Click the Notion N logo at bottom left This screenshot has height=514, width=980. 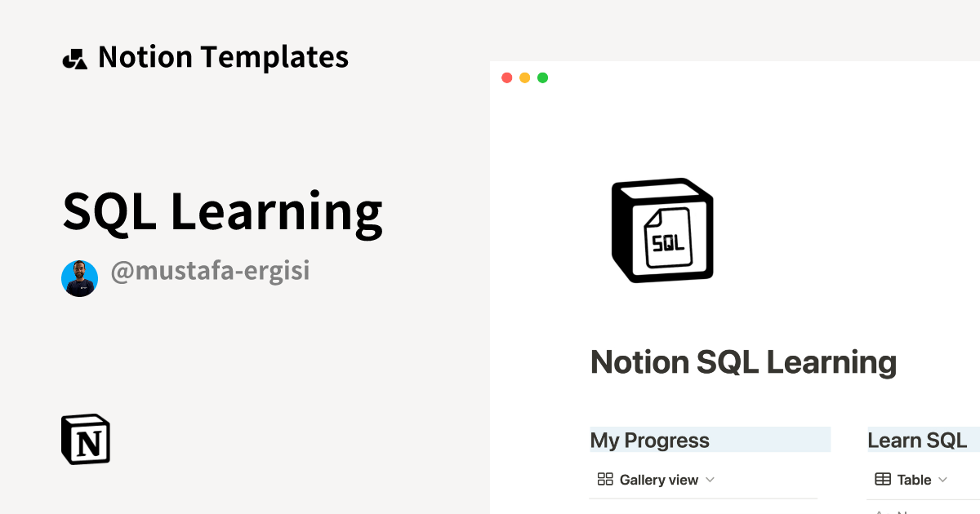(84, 439)
